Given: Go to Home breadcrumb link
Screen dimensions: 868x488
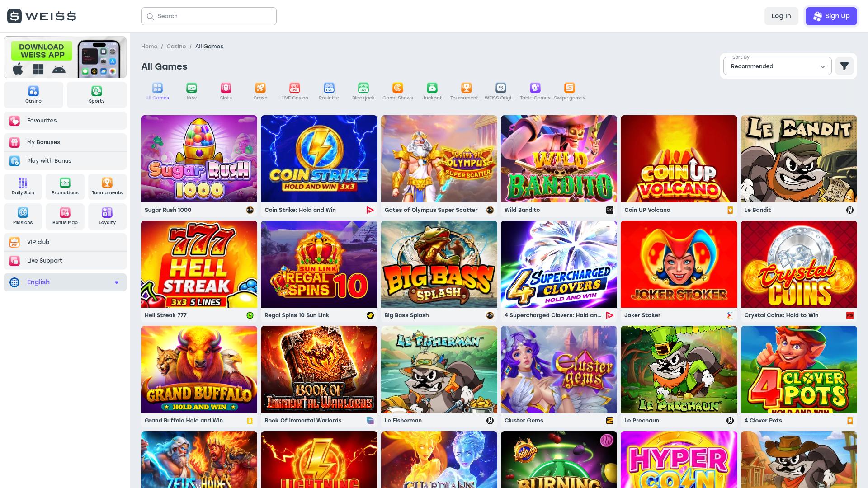Looking at the screenshot, I should click(x=149, y=47).
